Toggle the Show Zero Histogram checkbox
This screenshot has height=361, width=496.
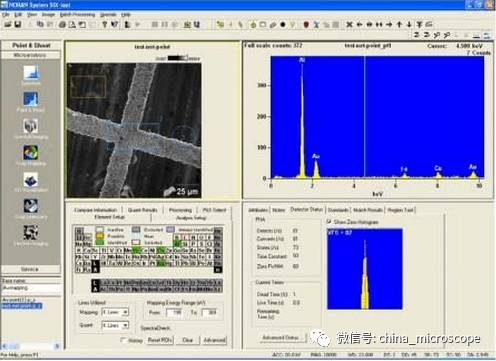tap(329, 221)
